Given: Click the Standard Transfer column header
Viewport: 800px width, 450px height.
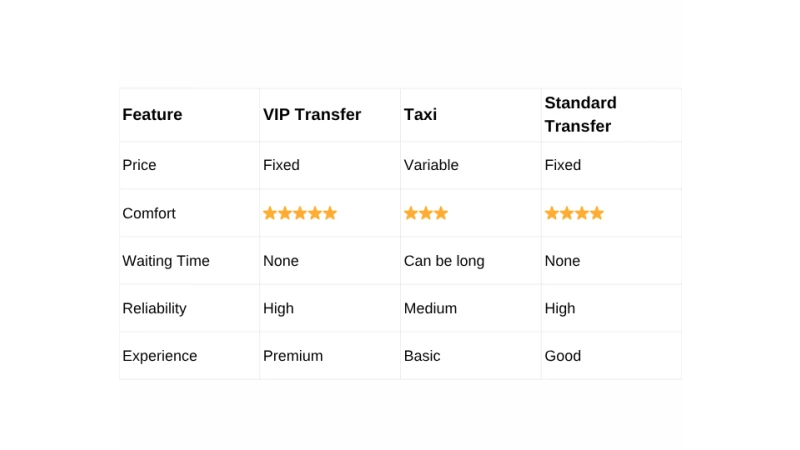Looking at the screenshot, I should pos(580,115).
